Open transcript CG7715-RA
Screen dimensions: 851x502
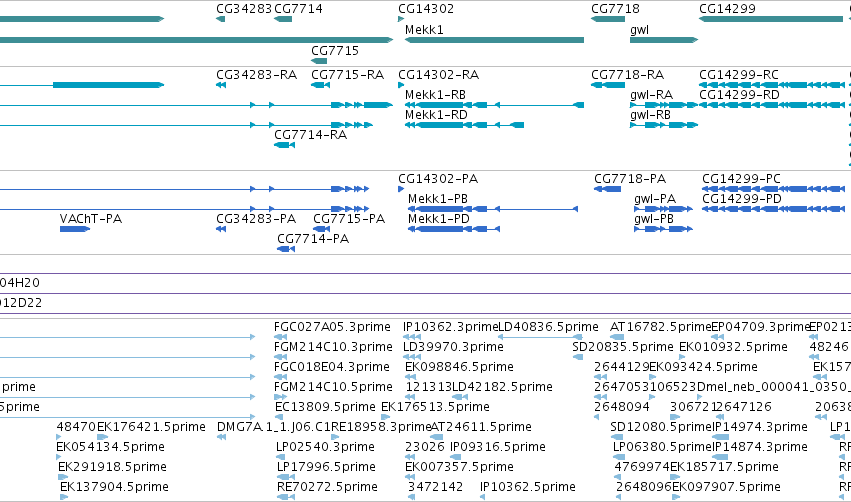(347, 75)
